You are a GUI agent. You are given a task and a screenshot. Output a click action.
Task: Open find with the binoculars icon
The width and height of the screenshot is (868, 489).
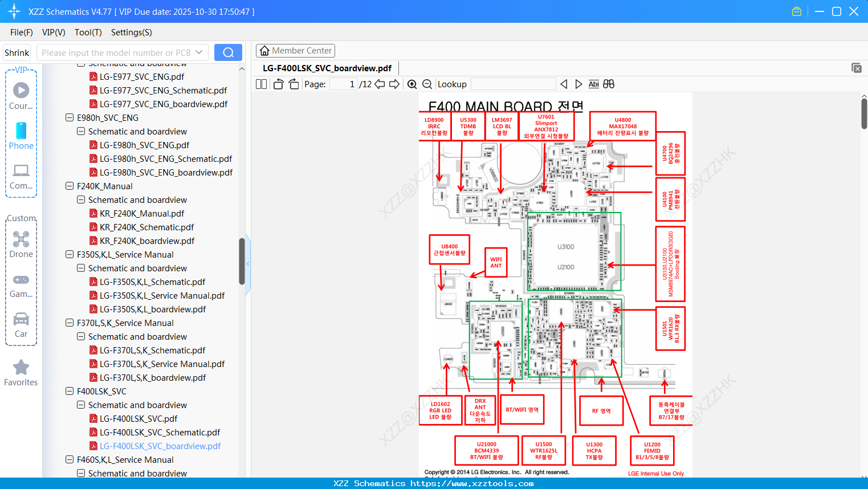pos(608,84)
